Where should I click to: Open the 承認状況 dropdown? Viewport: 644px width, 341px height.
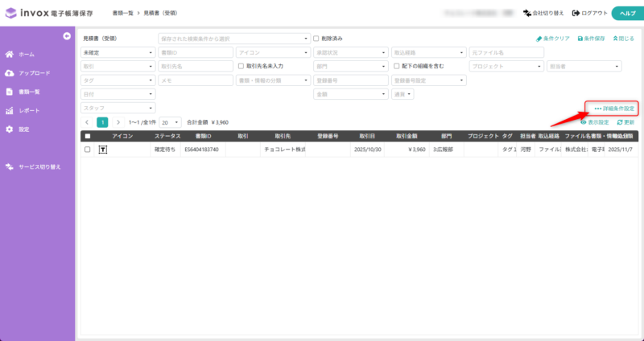(351, 52)
